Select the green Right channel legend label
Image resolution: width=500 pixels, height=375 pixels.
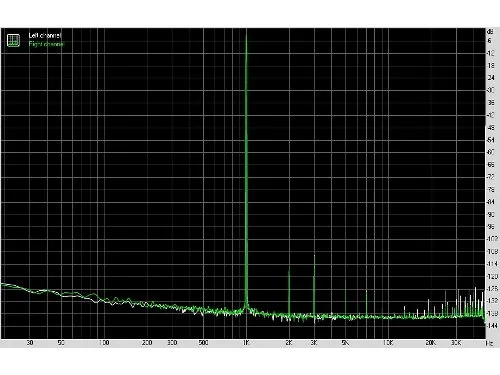46,44
